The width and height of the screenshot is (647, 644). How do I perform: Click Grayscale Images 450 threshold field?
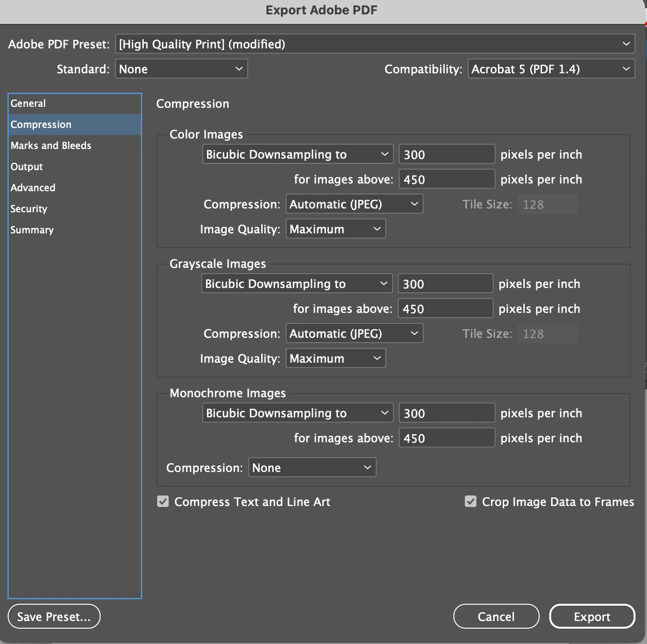point(445,309)
